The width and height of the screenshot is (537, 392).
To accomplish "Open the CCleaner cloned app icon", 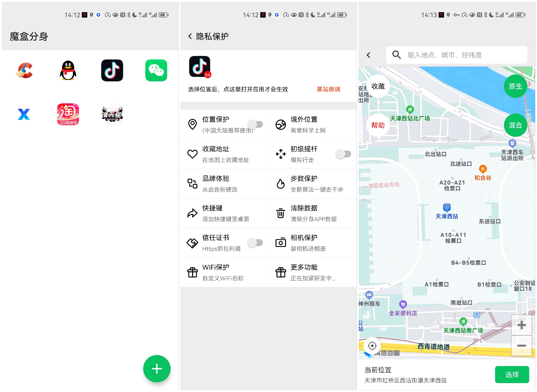I will (x=24, y=70).
